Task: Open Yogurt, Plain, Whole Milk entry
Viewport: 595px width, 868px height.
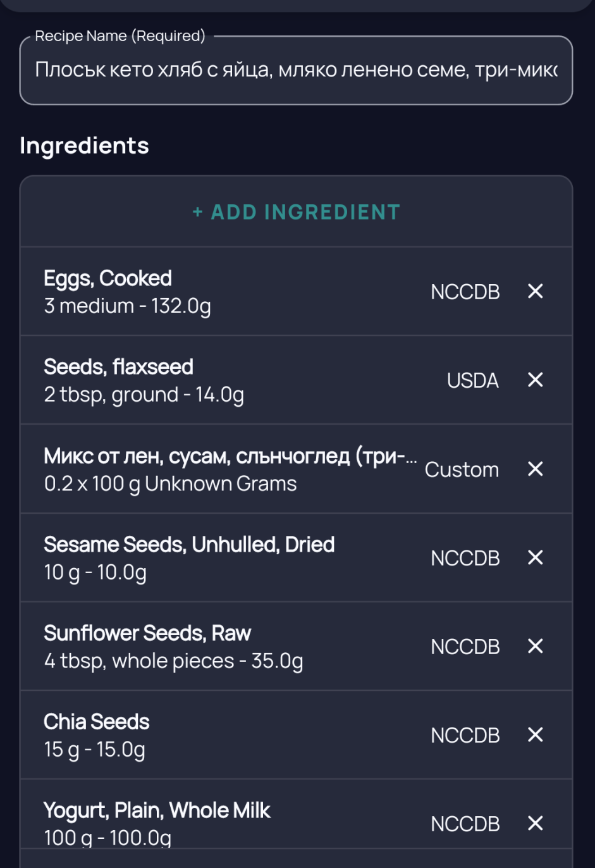Action: click(x=190, y=822)
